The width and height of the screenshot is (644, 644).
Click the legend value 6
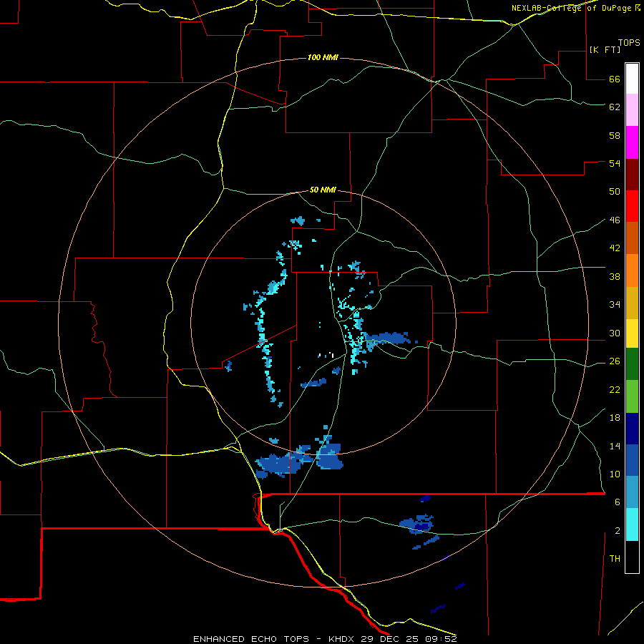click(x=618, y=502)
